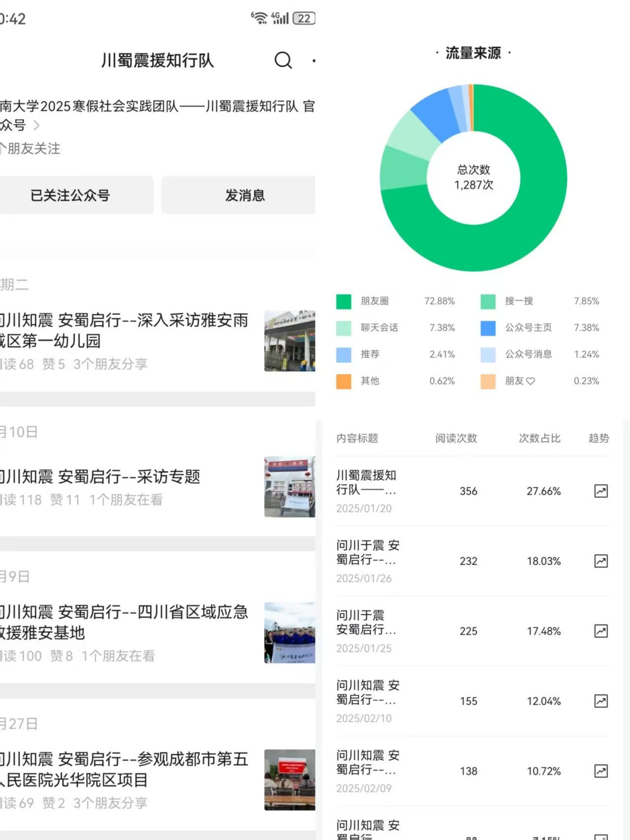Image resolution: width=630 pixels, height=840 pixels.
Task: Select the green 朋友圈 legend swatch
Action: coord(343,301)
